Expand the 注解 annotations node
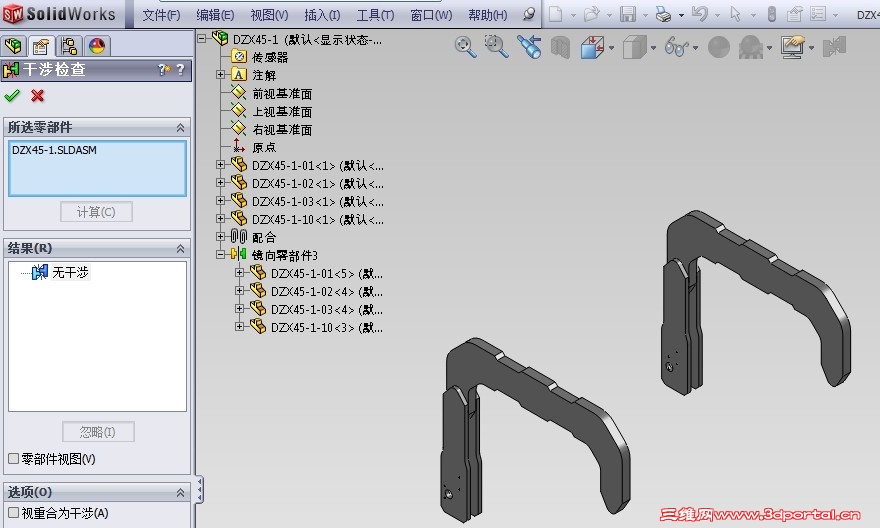880x528 pixels. 221,74
